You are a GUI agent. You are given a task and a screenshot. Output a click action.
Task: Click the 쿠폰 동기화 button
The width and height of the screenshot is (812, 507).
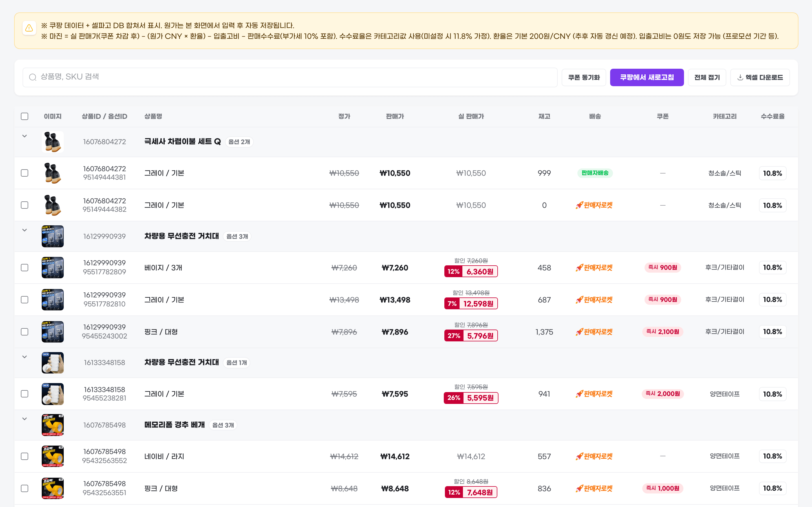click(x=584, y=77)
